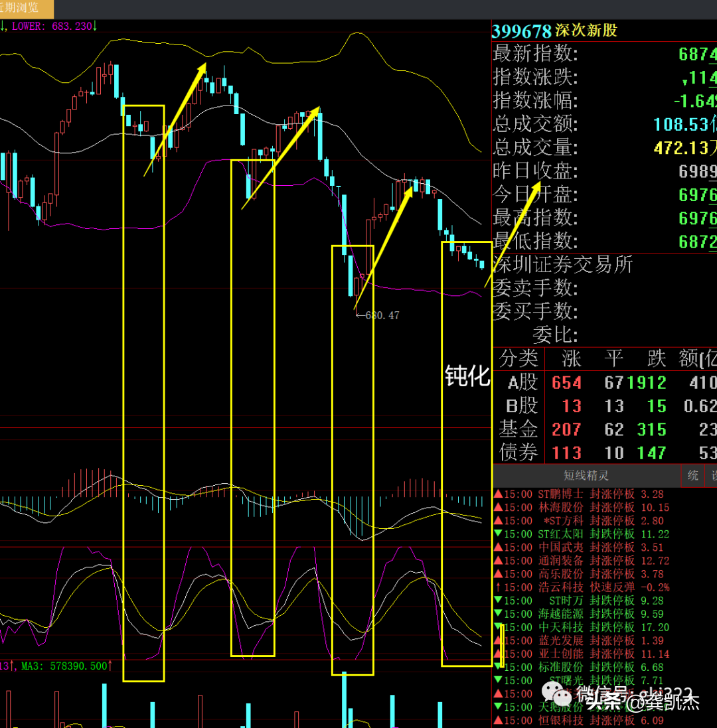
Task: Open the 统 statistics button
Action: (x=692, y=475)
